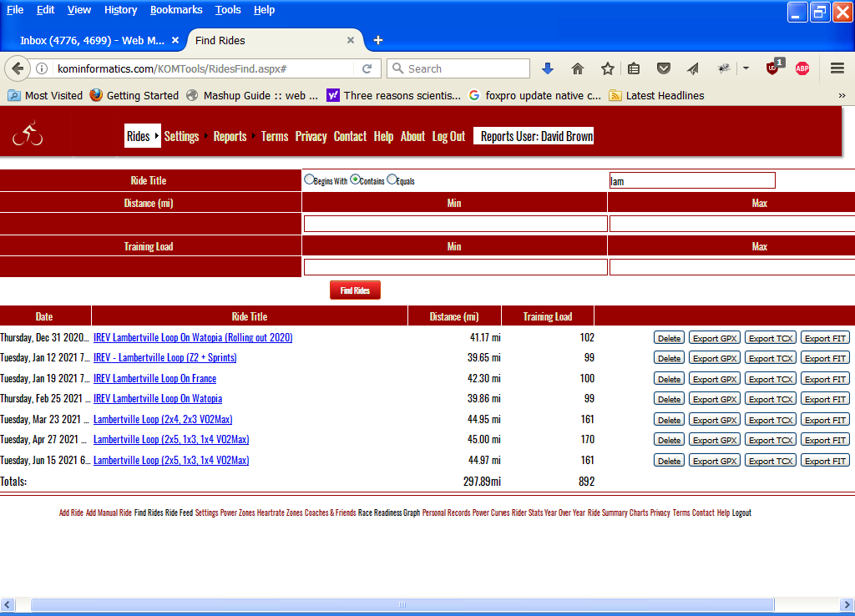Select the 'Begins With' radio button
The width and height of the screenshot is (855, 616).
[309, 179]
